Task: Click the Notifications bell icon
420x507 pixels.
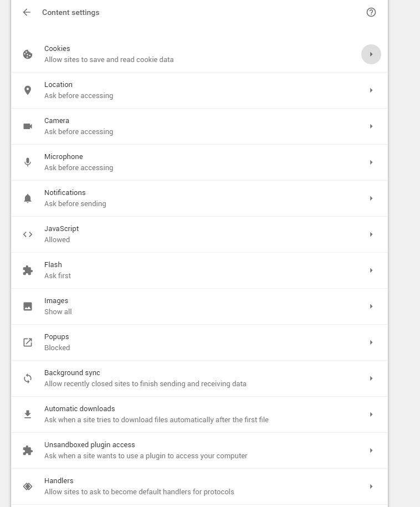Action: tap(28, 198)
